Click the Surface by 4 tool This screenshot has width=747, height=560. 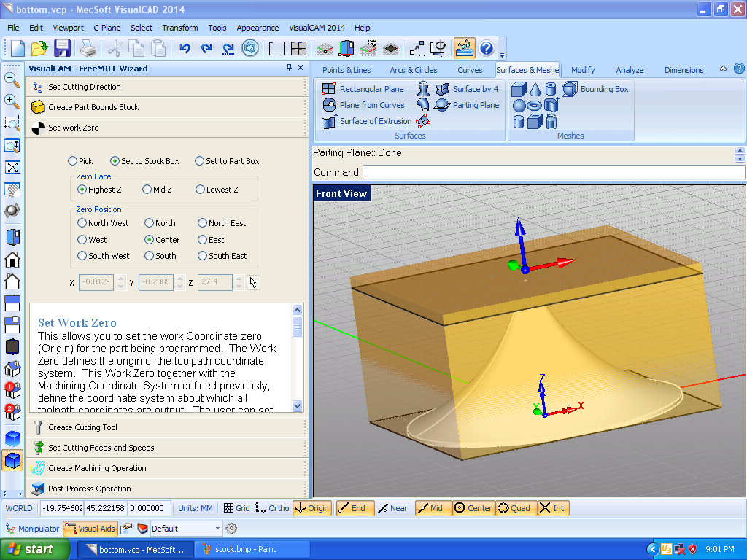467,89
